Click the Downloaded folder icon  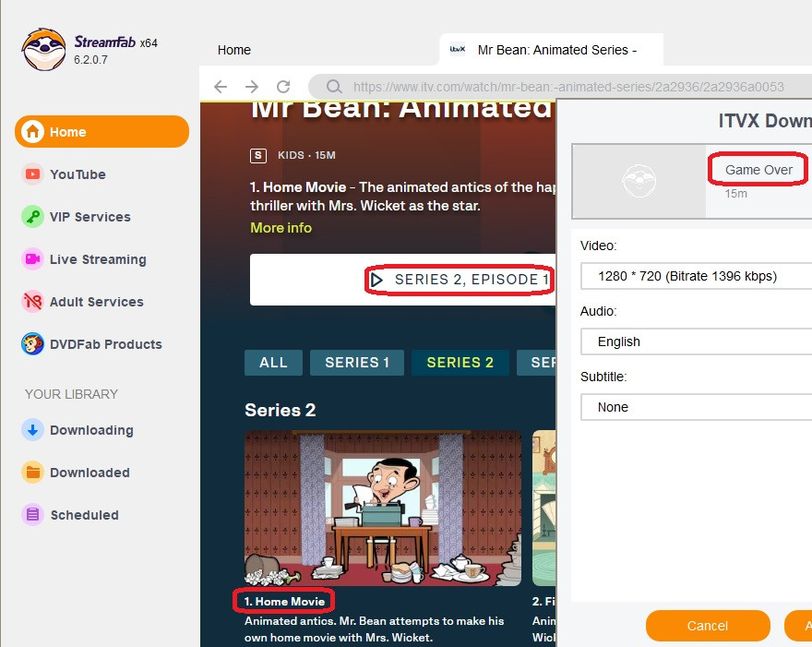point(32,473)
